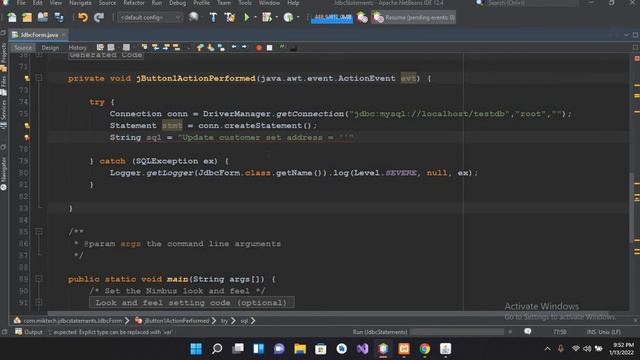Click Find Selection icon in editor toolbar

[x=144, y=47]
